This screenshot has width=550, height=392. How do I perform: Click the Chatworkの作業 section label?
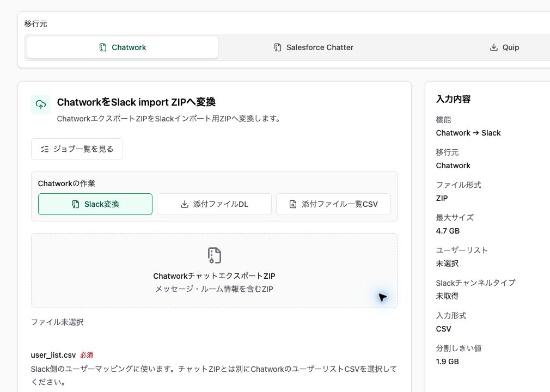pyautogui.click(x=66, y=183)
